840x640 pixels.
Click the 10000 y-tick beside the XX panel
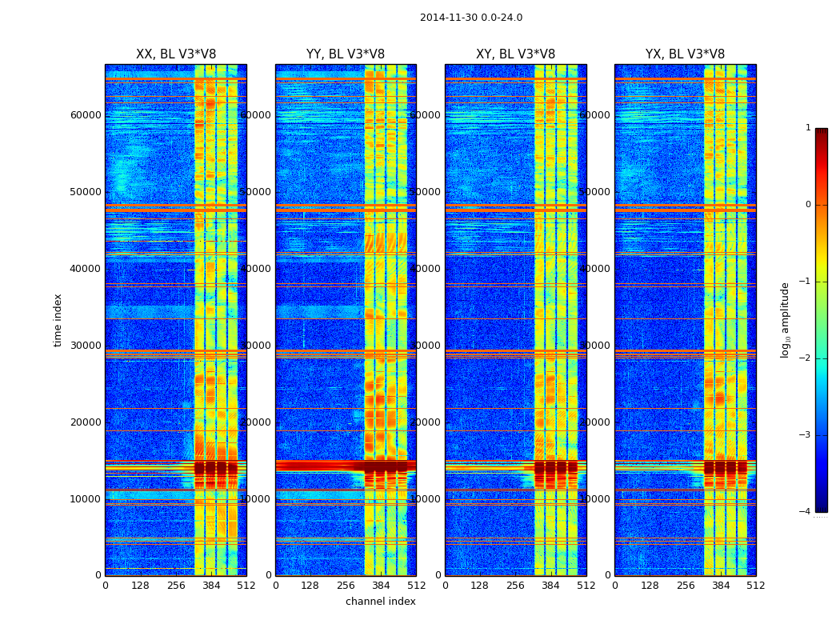[86, 499]
